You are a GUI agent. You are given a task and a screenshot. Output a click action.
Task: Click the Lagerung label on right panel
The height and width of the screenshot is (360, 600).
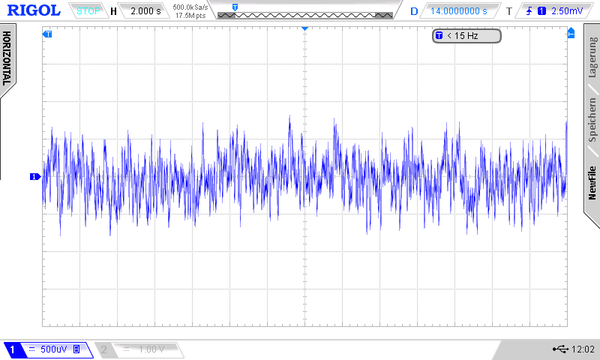[592, 57]
